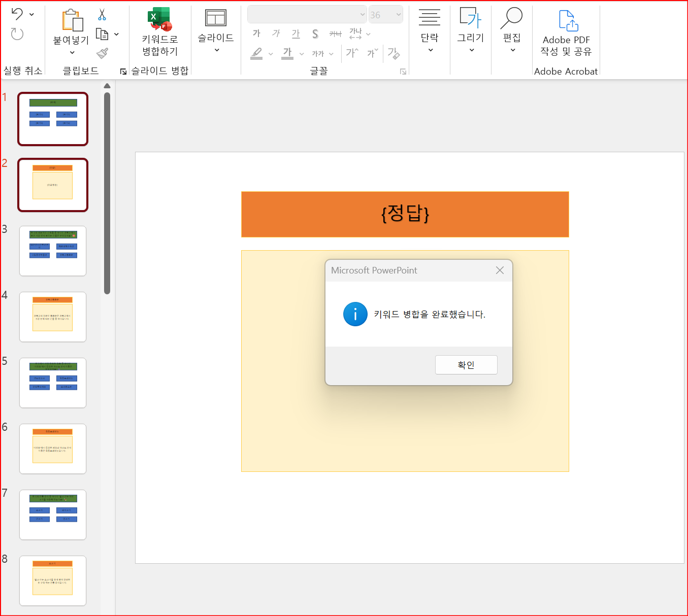This screenshot has width=688, height=616.
Task: Click the character spacing icon
Action: tap(355, 34)
